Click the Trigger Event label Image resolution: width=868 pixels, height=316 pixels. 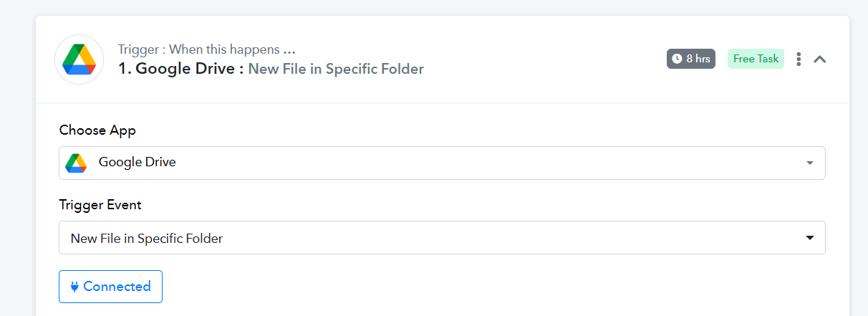point(100,205)
